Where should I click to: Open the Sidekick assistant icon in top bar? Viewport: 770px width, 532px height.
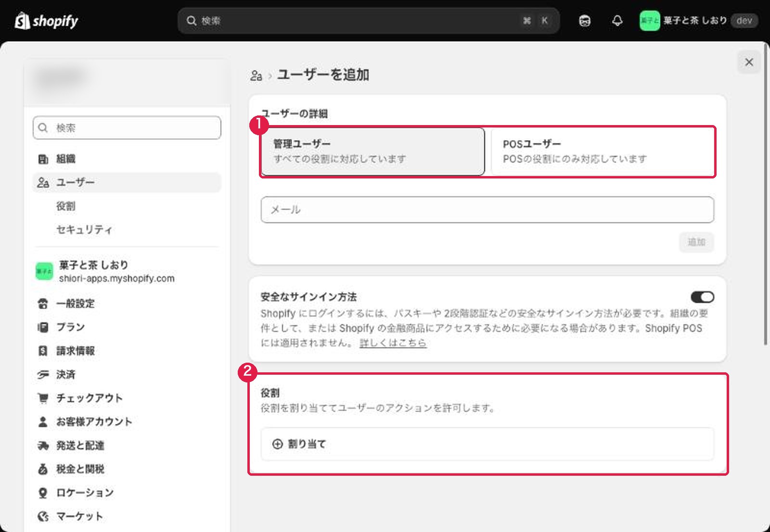585,21
